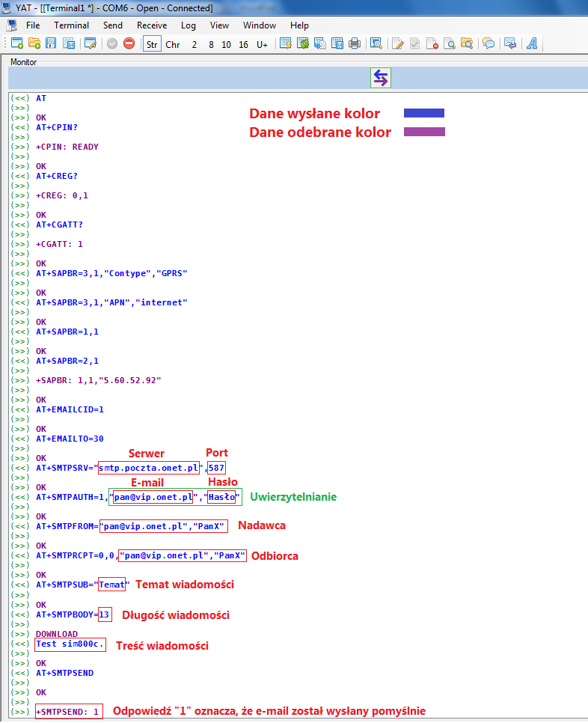
Task: Switch radix to decimal 10
Action: click(226, 44)
